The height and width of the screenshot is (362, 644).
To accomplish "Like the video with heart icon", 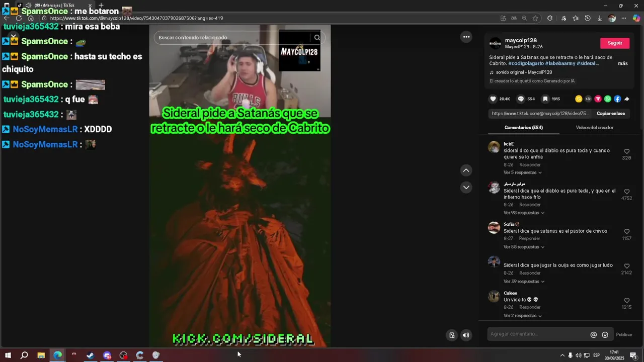I will tap(493, 99).
